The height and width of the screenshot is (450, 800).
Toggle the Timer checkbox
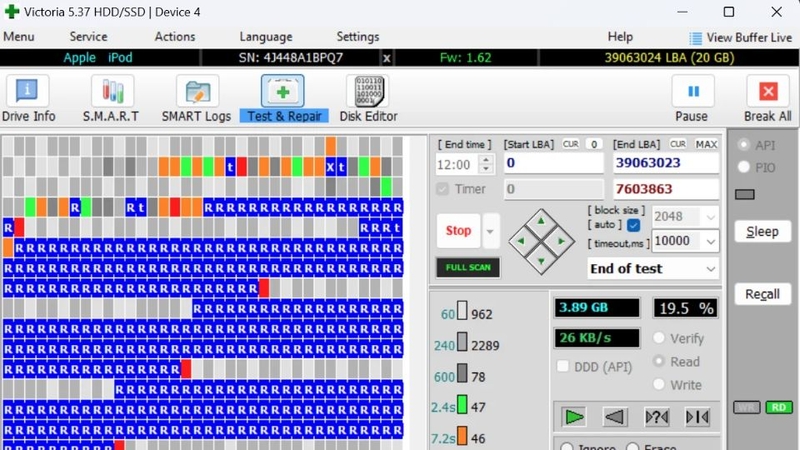442,189
